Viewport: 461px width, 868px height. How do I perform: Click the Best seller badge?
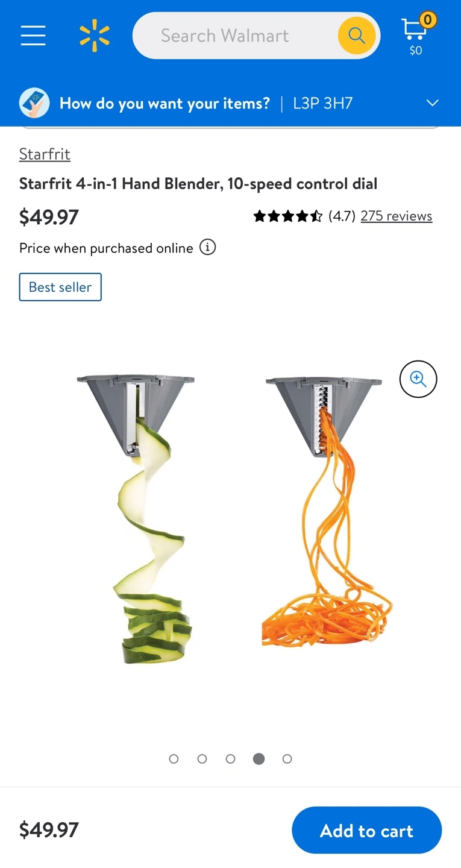click(x=60, y=287)
